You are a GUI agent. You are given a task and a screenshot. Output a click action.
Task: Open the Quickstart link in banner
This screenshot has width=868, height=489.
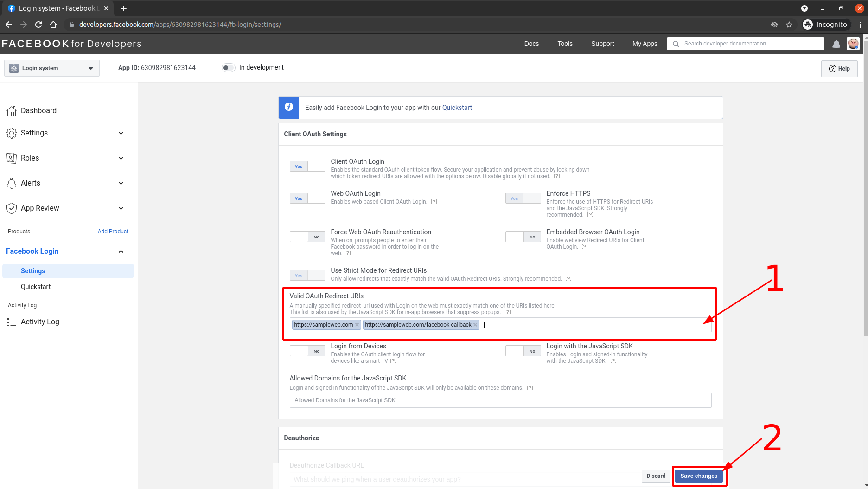click(457, 108)
